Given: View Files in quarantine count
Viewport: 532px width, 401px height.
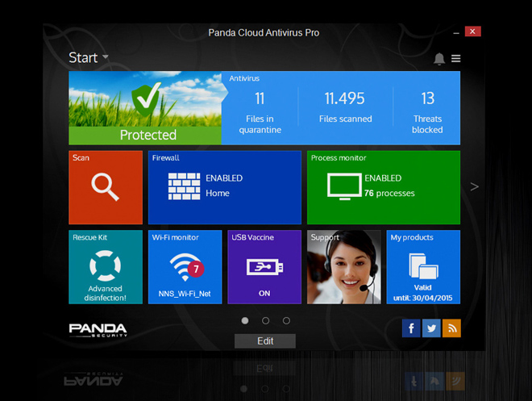Looking at the screenshot, I should pos(260,111).
